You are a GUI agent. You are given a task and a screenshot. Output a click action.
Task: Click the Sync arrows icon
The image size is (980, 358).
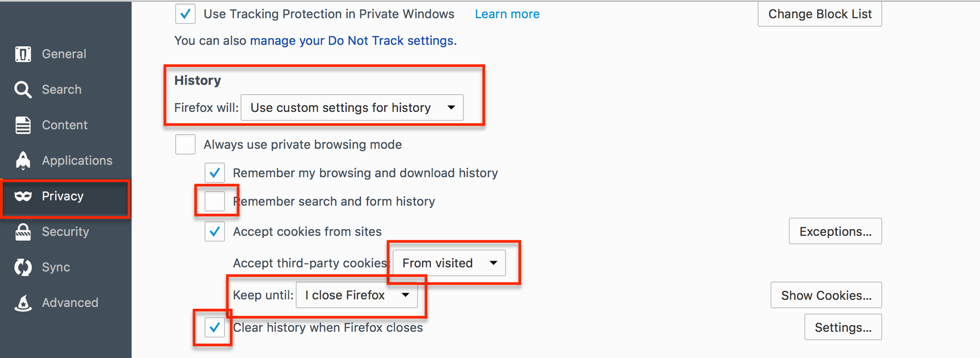23,267
